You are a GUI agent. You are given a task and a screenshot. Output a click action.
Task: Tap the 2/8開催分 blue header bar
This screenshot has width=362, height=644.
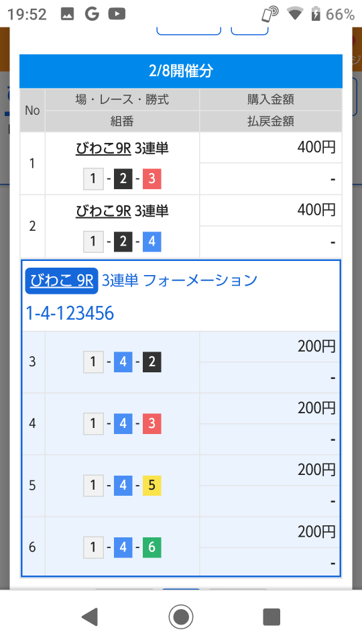(181, 71)
